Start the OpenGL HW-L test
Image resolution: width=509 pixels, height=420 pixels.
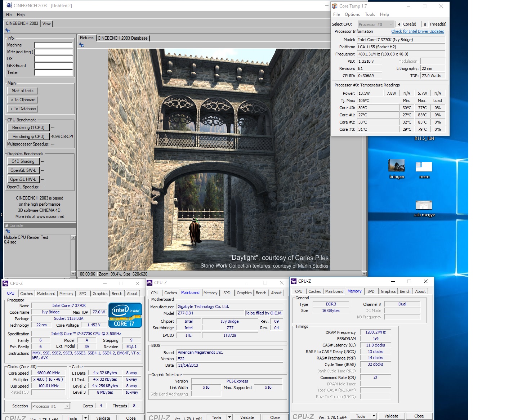23,179
